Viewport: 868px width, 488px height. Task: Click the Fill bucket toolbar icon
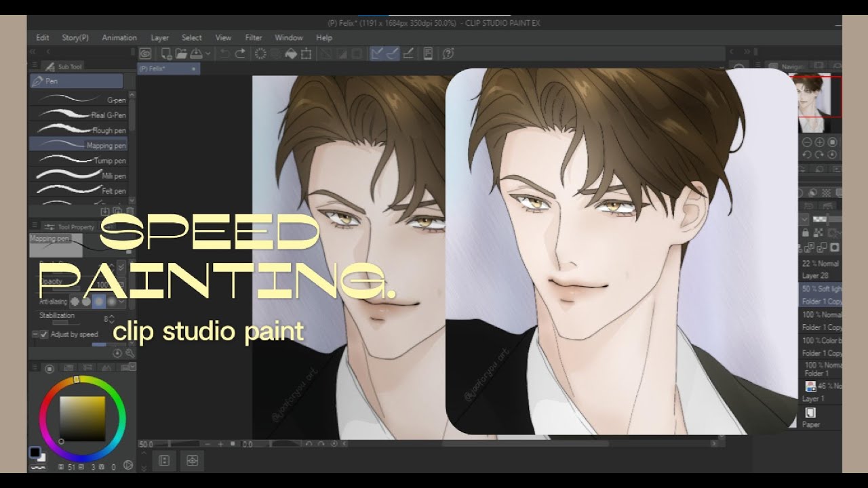[x=291, y=54]
